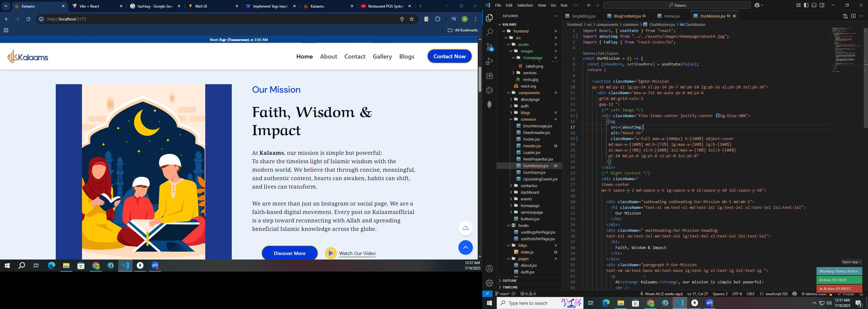Bookmark this page with the star icon

point(411,19)
